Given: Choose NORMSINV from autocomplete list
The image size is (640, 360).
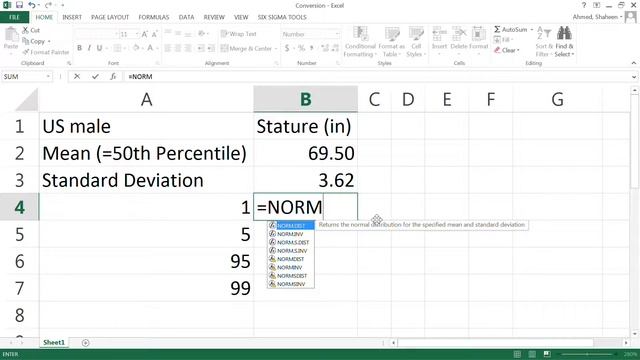Looking at the screenshot, I should 291,284.
